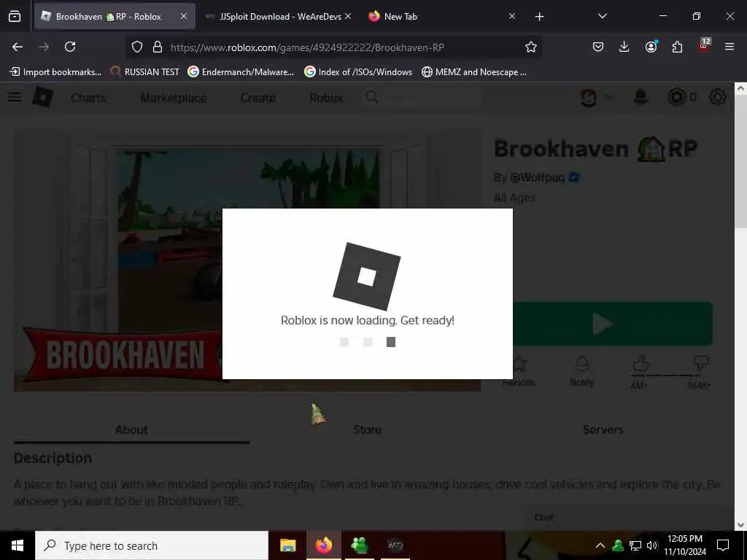
Task: Open Robux in Roblox header
Action: [326, 98]
